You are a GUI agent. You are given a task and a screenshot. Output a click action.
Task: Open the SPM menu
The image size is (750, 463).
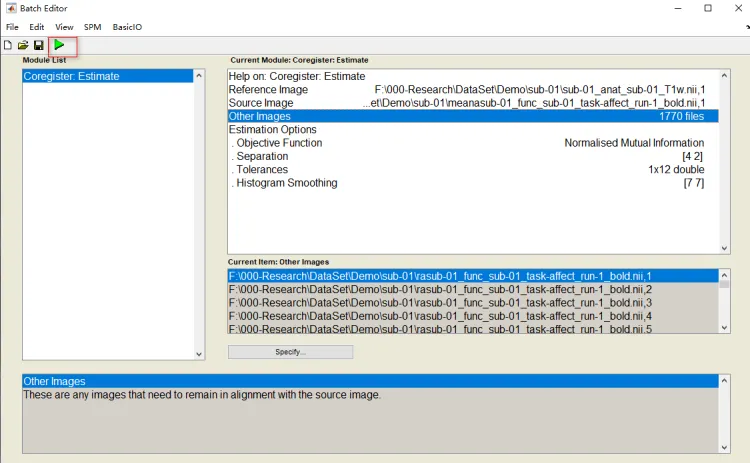click(92, 27)
